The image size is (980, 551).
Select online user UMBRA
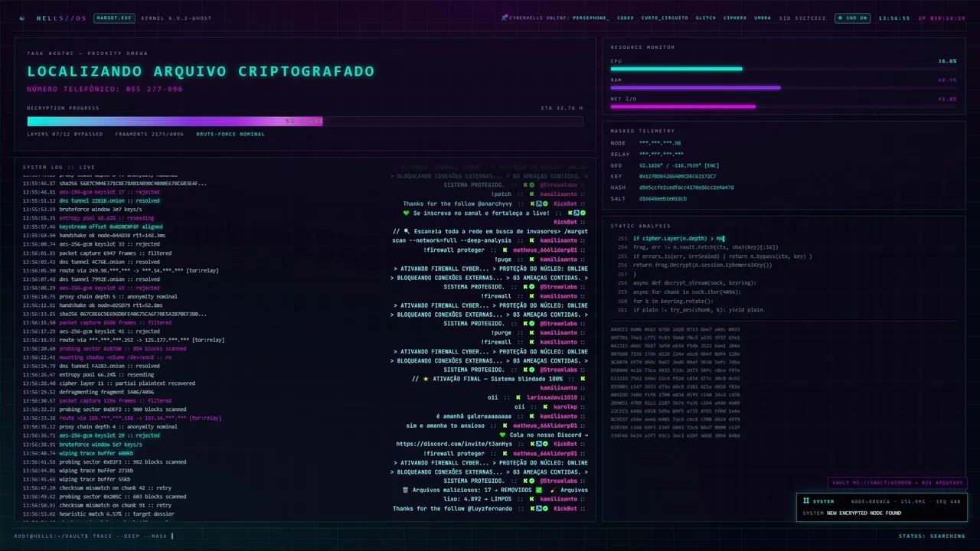coord(763,18)
